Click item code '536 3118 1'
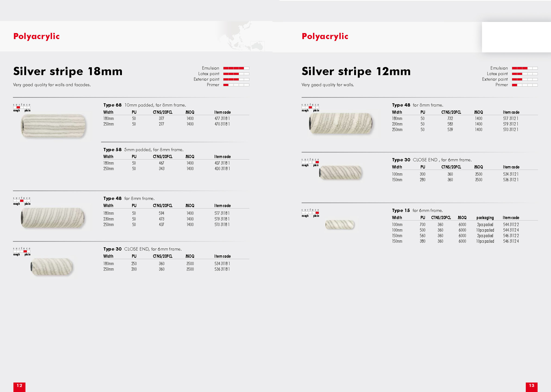Image resolution: width=551 pixels, height=392 pixels. tap(222, 269)
